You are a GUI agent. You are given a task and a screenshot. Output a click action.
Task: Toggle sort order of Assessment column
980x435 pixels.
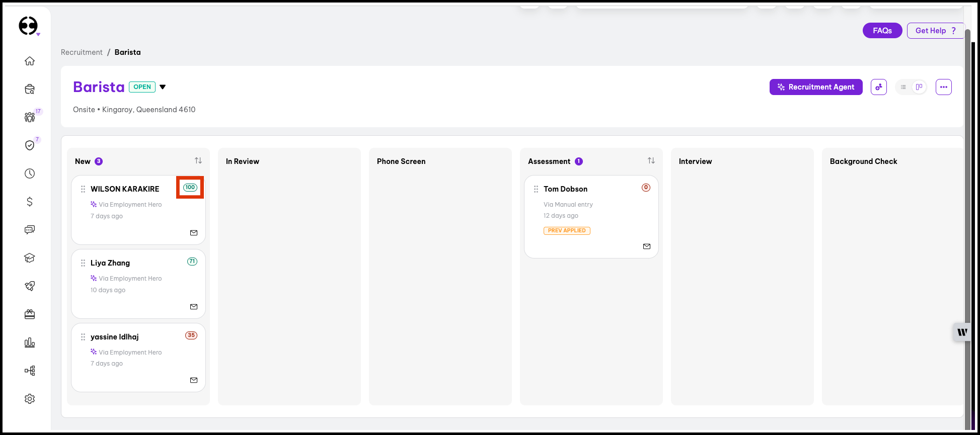click(x=651, y=161)
